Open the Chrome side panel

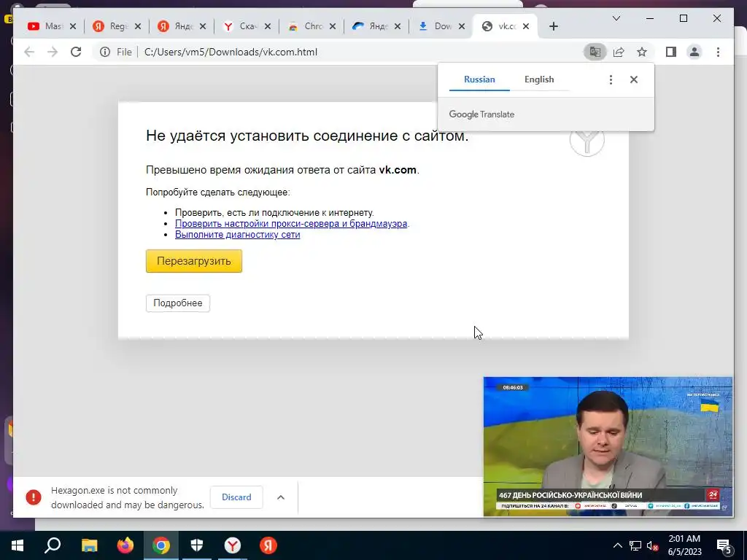671,52
